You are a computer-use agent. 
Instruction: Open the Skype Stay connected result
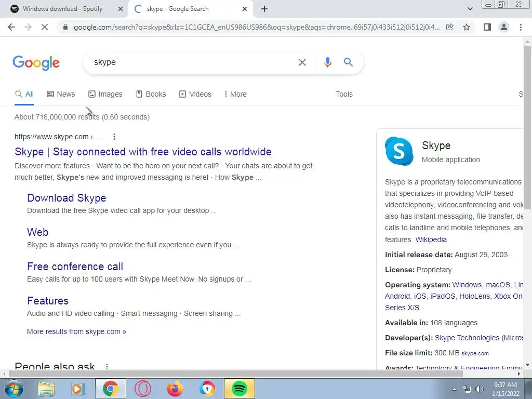click(143, 152)
